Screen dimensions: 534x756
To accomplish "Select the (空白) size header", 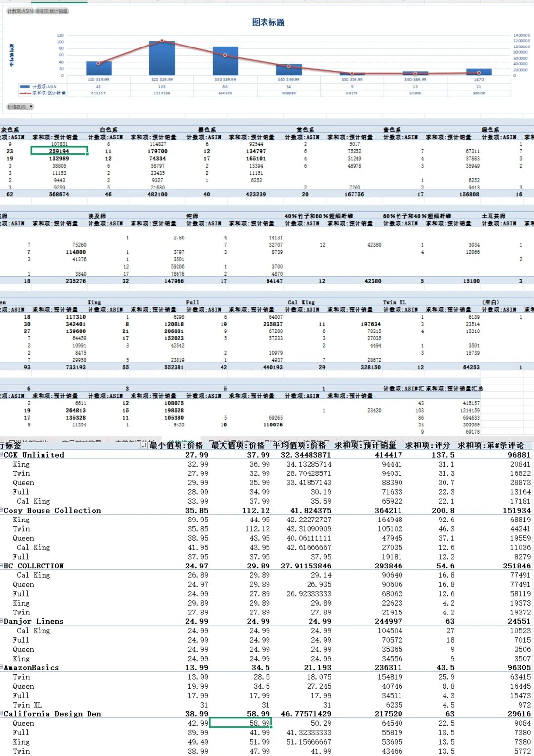I will [x=490, y=302].
